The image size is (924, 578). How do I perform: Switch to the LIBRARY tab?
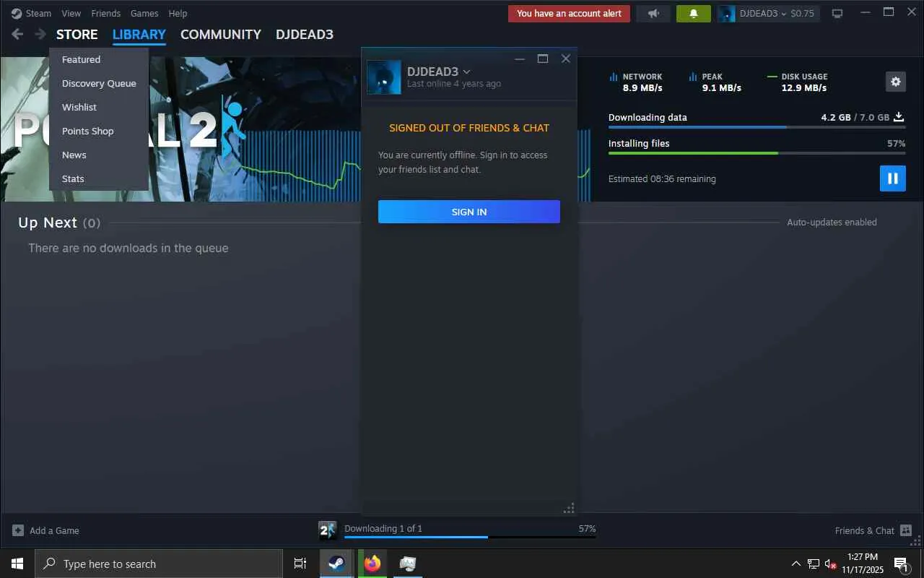[x=139, y=35]
